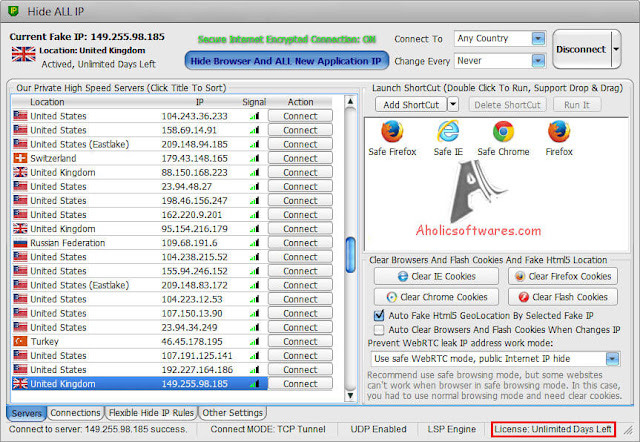
Task: Select United States (Eastlake) 209.148.83.172 row
Action: click(x=140, y=285)
